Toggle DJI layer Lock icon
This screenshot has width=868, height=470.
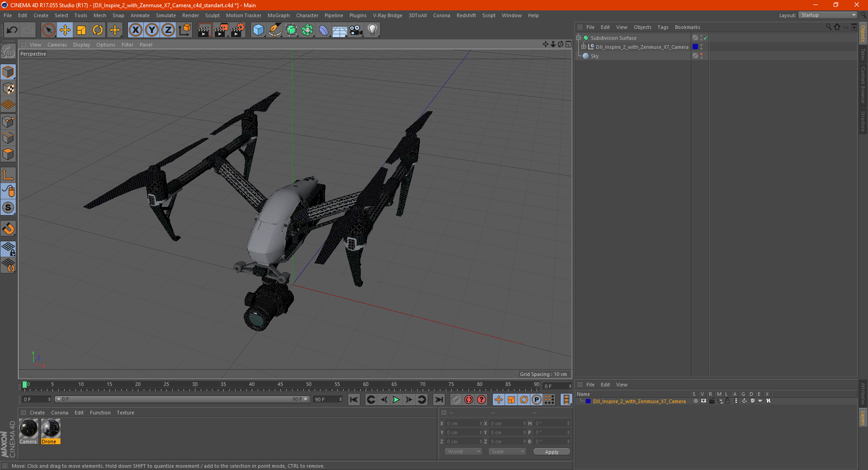coord(727,401)
